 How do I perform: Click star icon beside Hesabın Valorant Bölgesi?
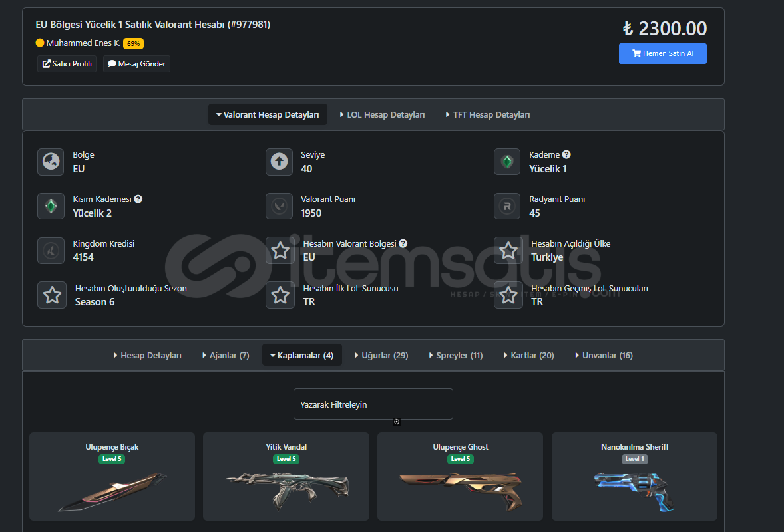click(280, 250)
